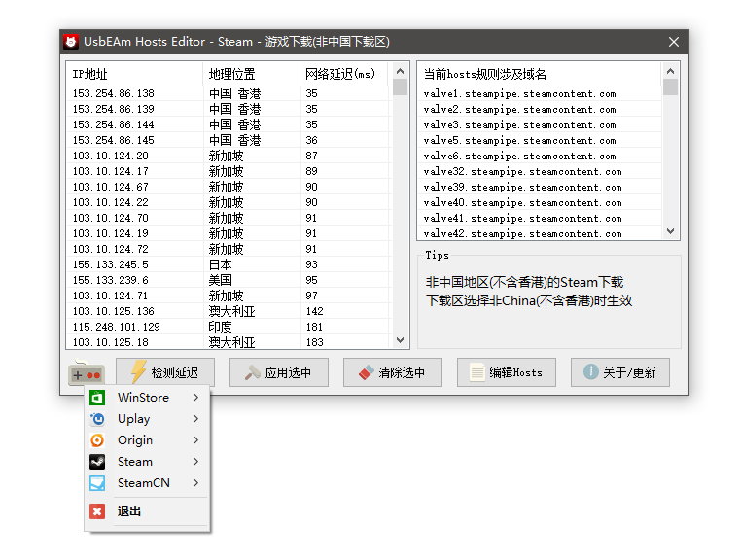Choose 退出 to quit the program
Screen dimensions: 740x560
[147, 511]
